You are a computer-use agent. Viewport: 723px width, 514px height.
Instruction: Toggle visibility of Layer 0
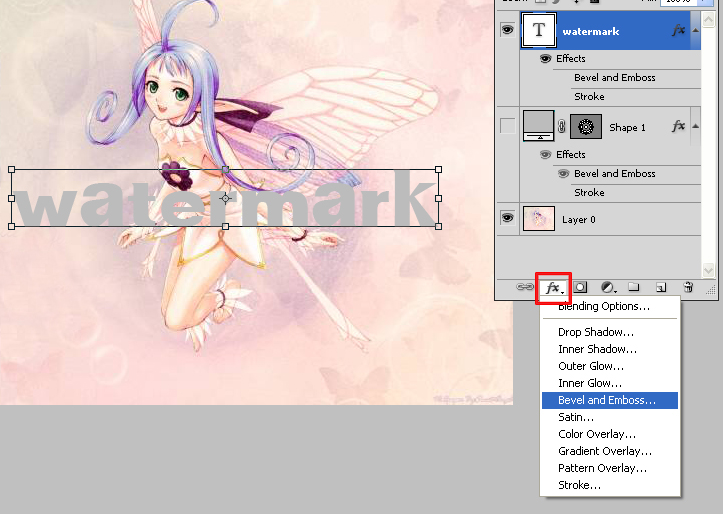(x=508, y=218)
